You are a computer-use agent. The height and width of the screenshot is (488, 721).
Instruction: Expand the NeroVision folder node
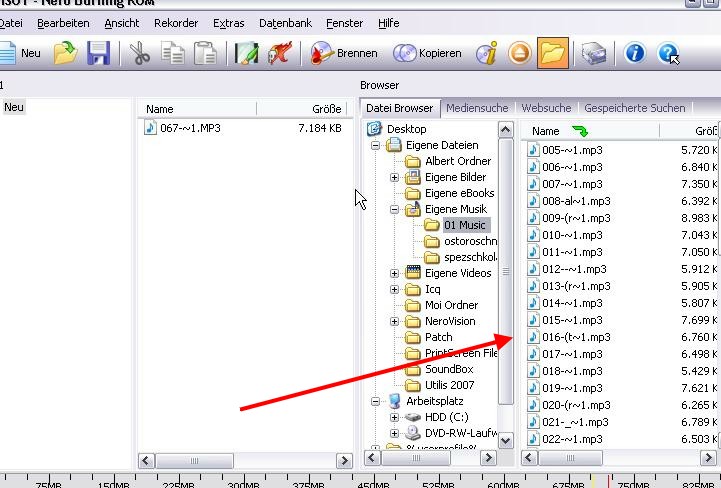point(394,321)
